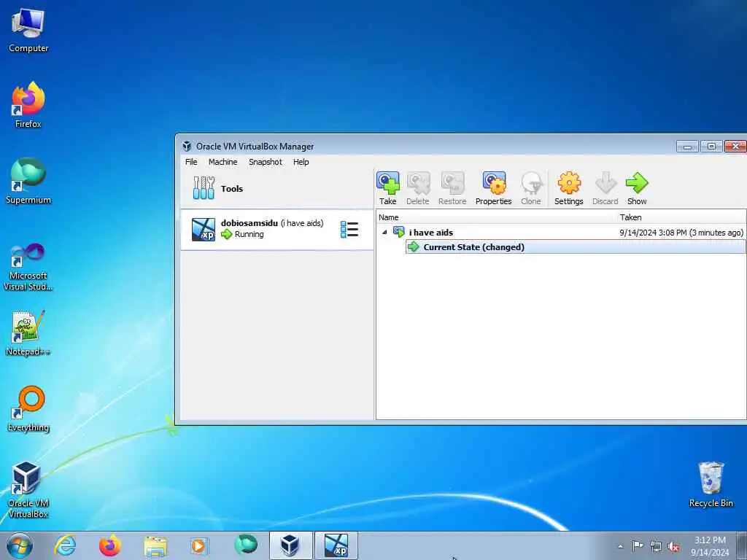Select the 'i have aids' snapshot row
The image size is (747, 560).
561,233
